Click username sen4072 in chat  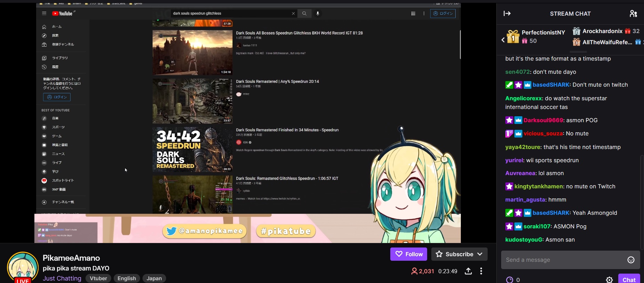click(x=517, y=72)
